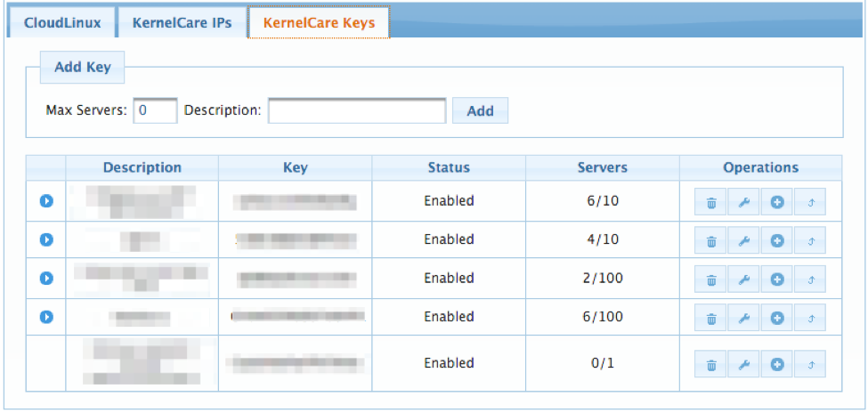Click the 6/100 servers value

click(603, 317)
